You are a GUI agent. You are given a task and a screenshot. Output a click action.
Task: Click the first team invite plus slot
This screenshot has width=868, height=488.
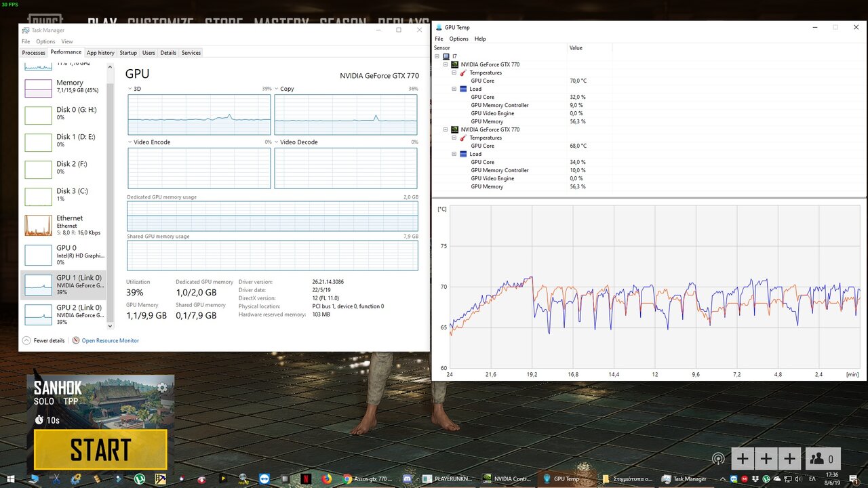point(743,459)
